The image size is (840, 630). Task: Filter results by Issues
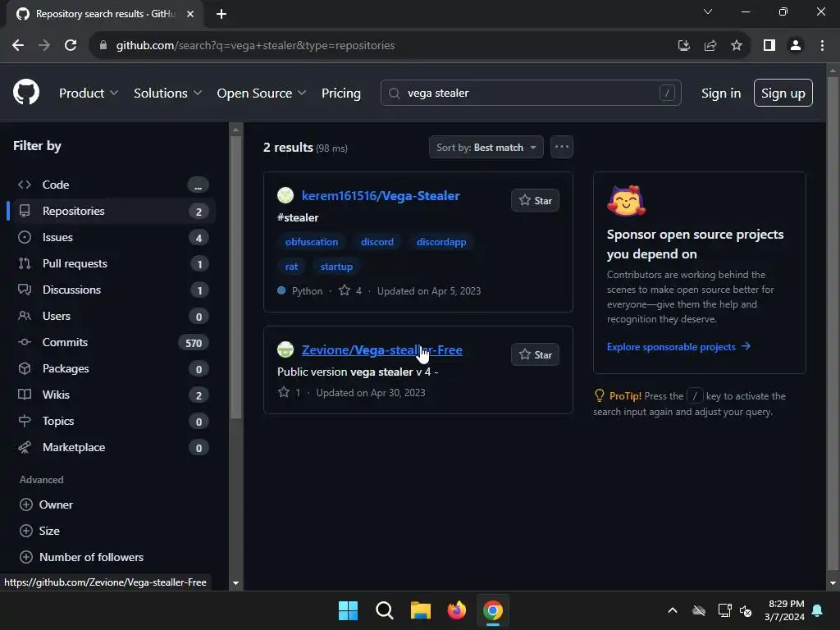[112, 237]
